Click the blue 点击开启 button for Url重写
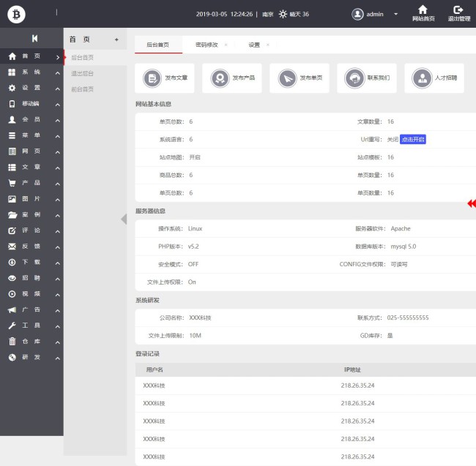The width and height of the screenshot is (476, 466). coord(413,140)
